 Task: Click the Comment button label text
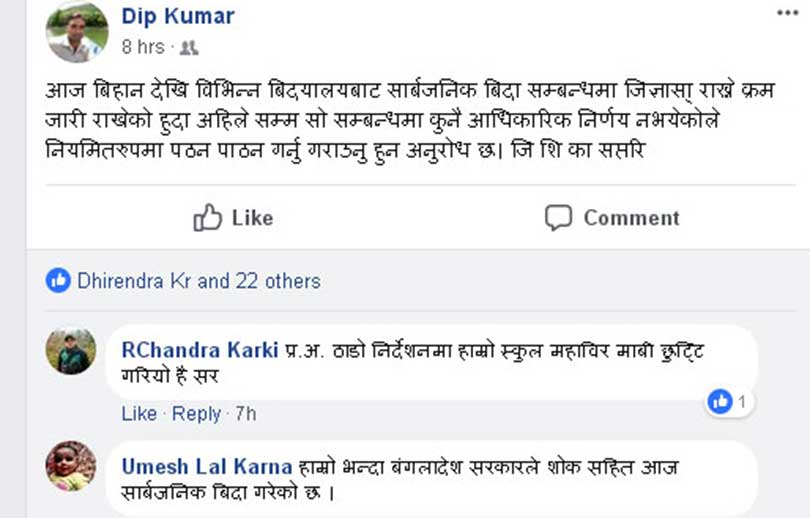click(x=631, y=218)
